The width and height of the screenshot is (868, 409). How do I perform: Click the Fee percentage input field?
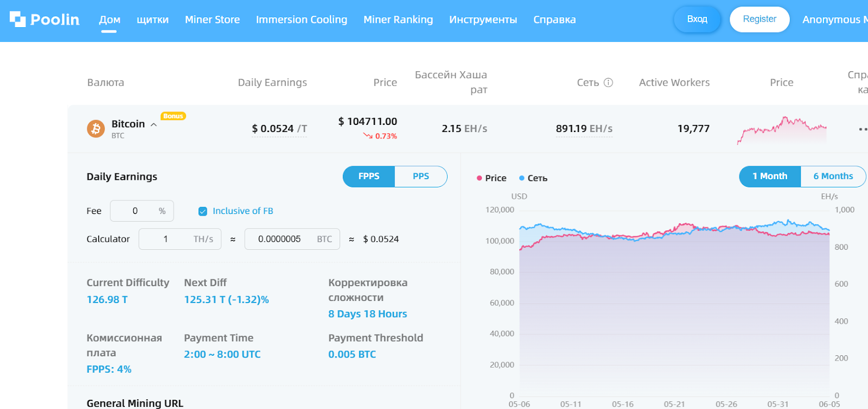pos(136,211)
